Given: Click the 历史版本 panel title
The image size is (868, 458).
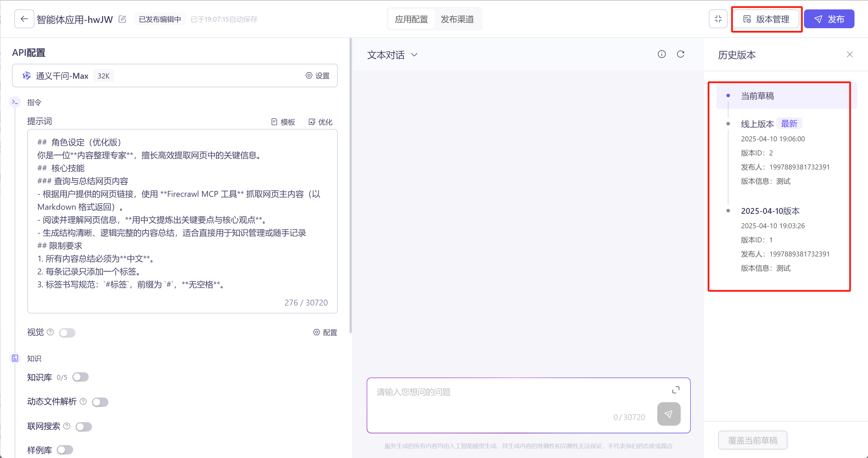Looking at the screenshot, I should click(737, 55).
